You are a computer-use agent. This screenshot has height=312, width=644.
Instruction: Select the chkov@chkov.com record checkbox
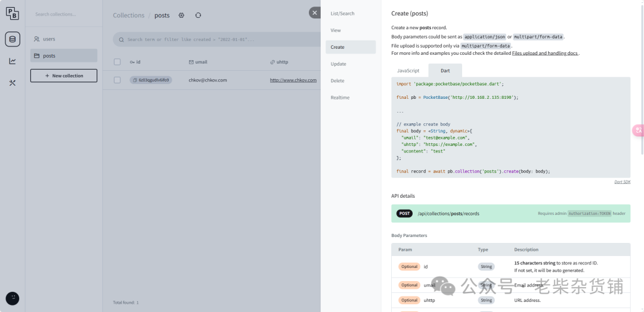tap(117, 80)
